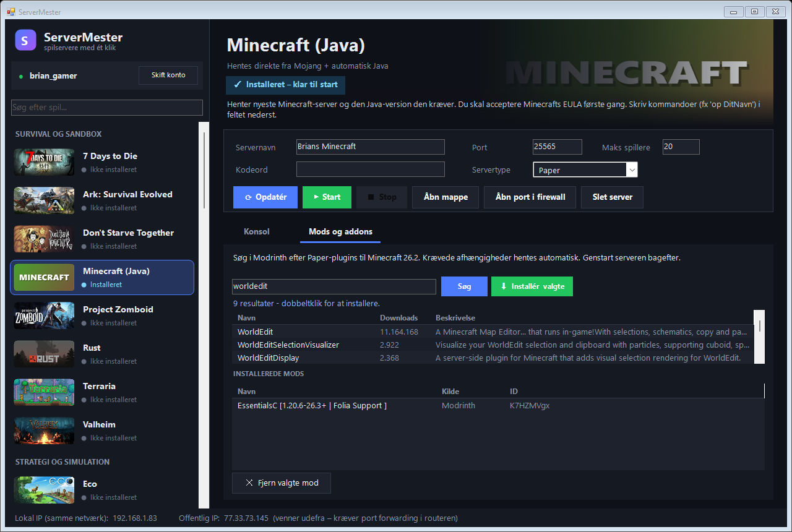This screenshot has height=532, width=792.
Task: Click the Servernavn text field
Action: (371, 147)
